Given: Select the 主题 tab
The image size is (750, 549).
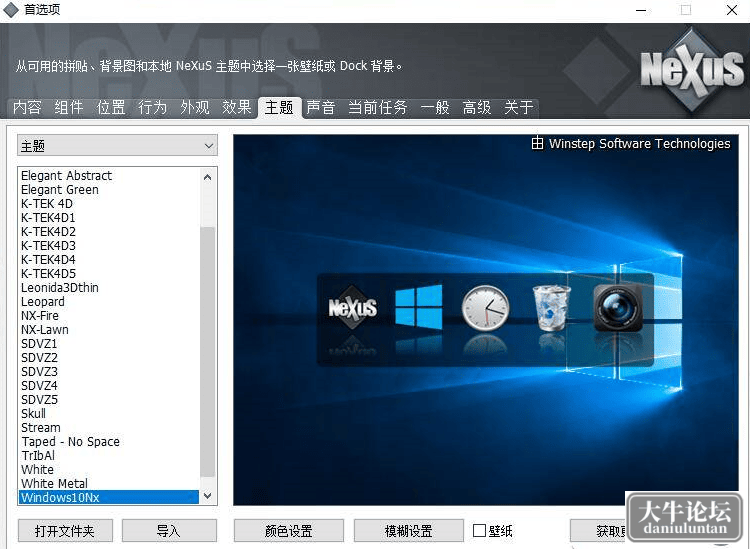Looking at the screenshot, I should point(279,107).
